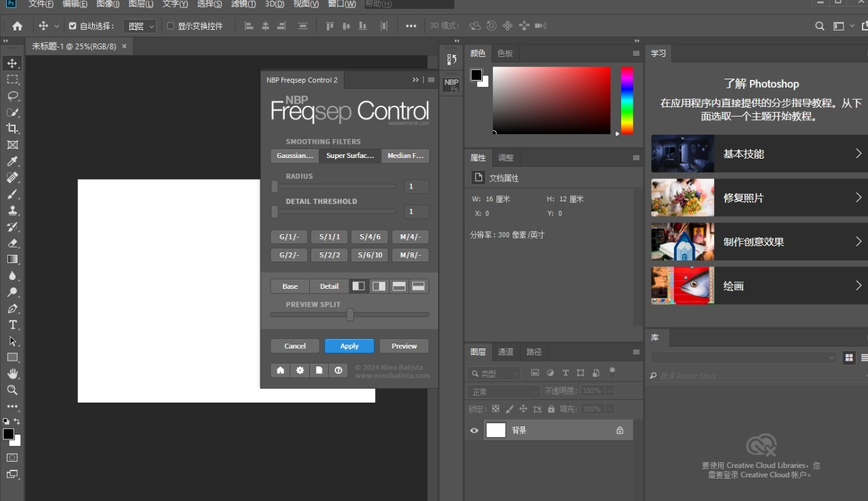This screenshot has width=868, height=501.
Task: Click the Cancel button in Freqsep panel
Action: (295, 346)
